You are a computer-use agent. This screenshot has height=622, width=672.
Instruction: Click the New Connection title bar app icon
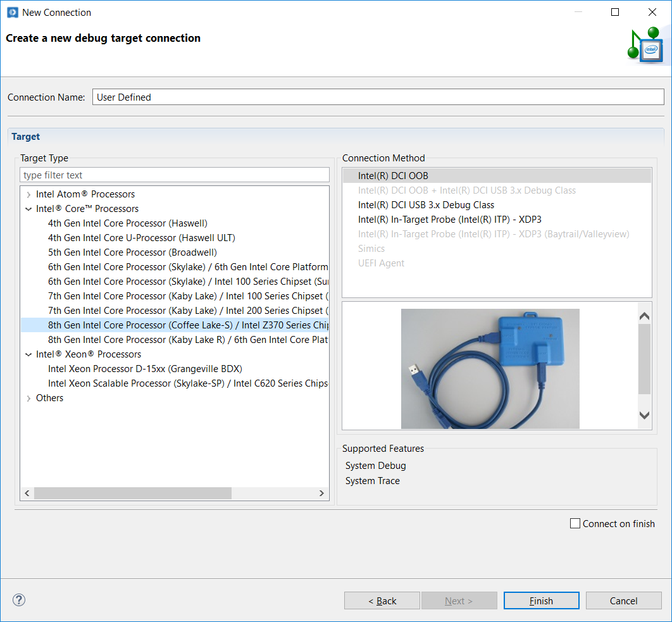click(x=13, y=13)
